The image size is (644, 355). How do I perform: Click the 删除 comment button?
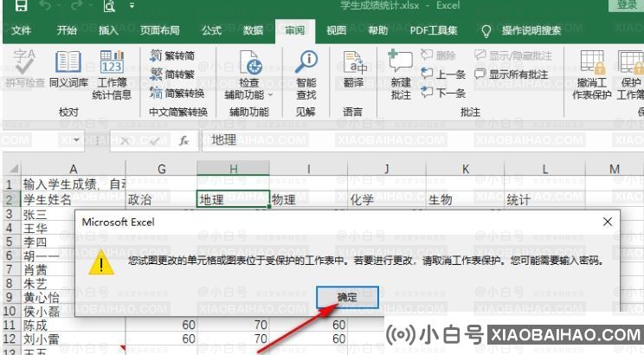(438, 55)
